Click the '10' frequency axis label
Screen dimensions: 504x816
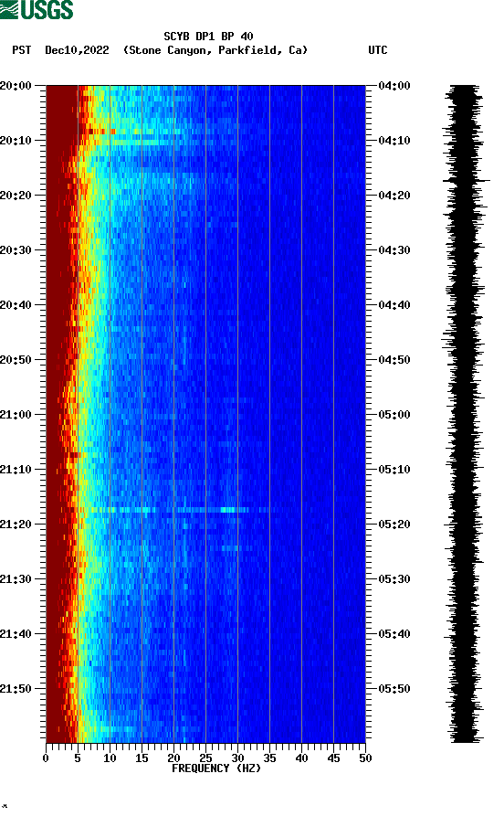tap(110, 758)
